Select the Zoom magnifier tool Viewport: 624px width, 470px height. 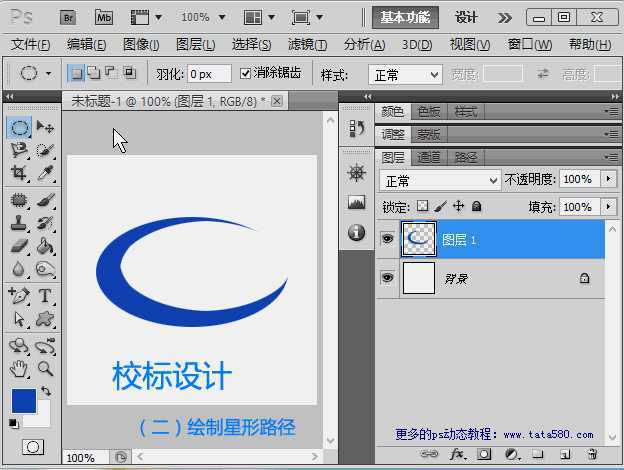[x=45, y=369]
